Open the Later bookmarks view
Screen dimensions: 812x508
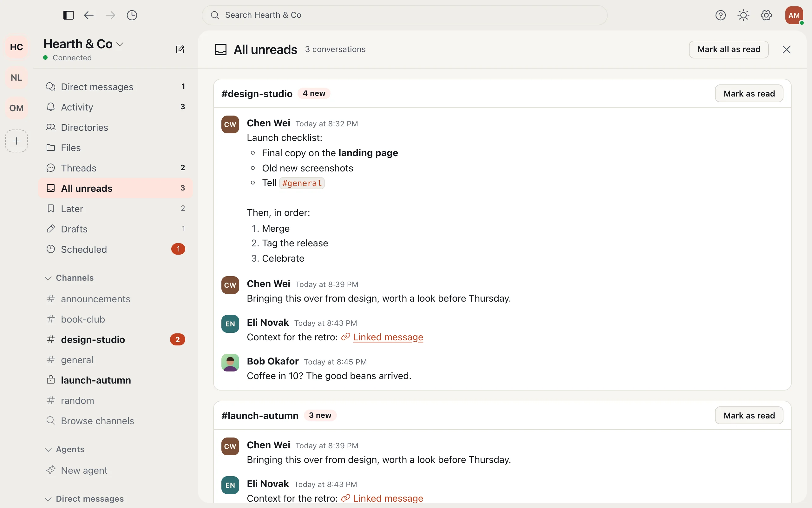point(115,209)
